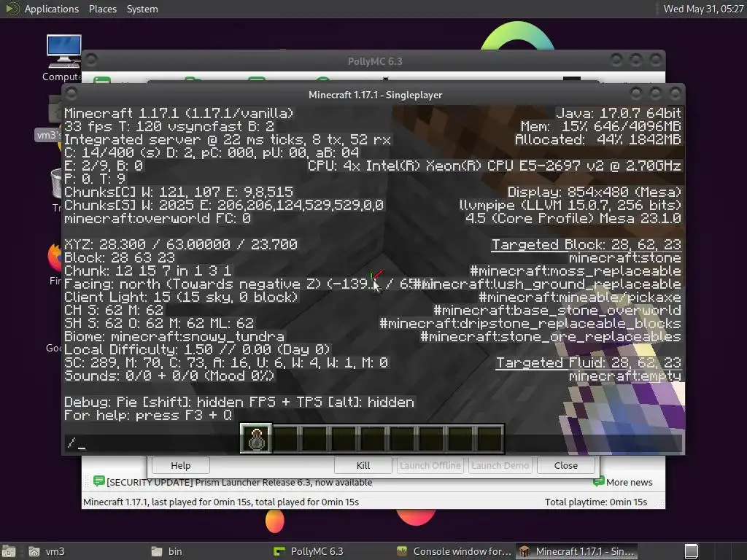The height and width of the screenshot is (560, 747).
Task: Click the 'Client Light: 15' debug line
Action: [x=181, y=297]
